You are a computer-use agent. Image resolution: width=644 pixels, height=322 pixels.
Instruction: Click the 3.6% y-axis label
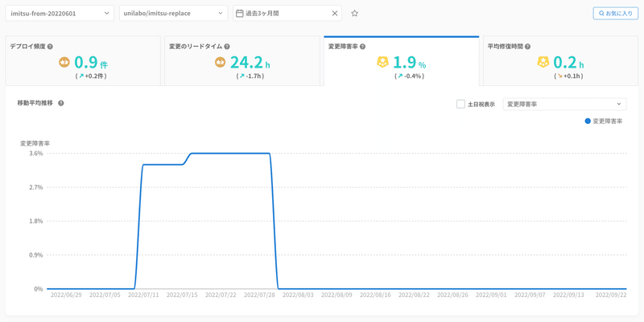[x=36, y=153]
